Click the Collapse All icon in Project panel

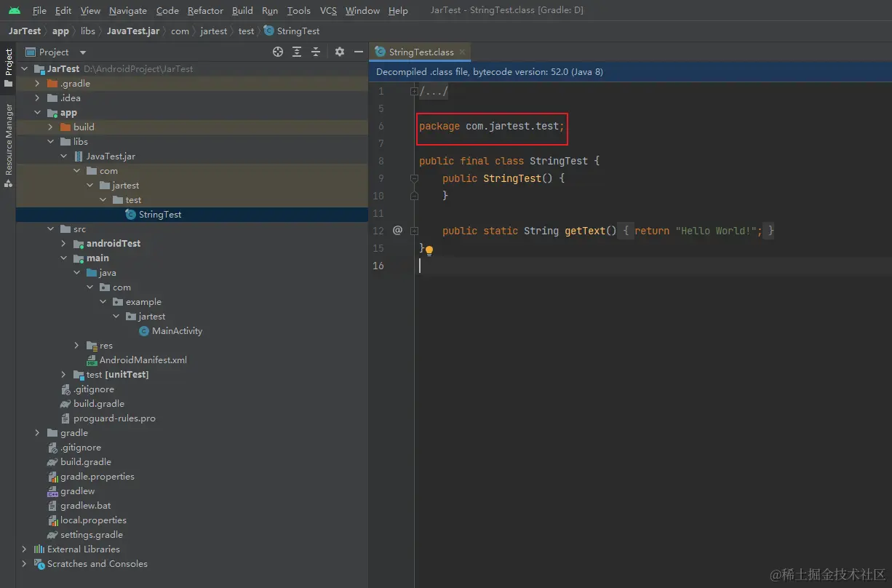tap(316, 52)
